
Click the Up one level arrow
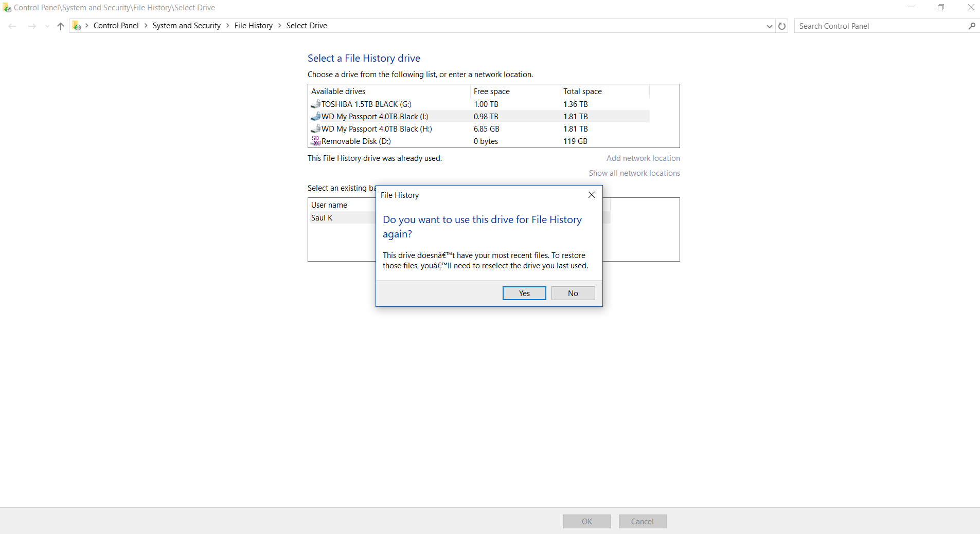pos(60,26)
